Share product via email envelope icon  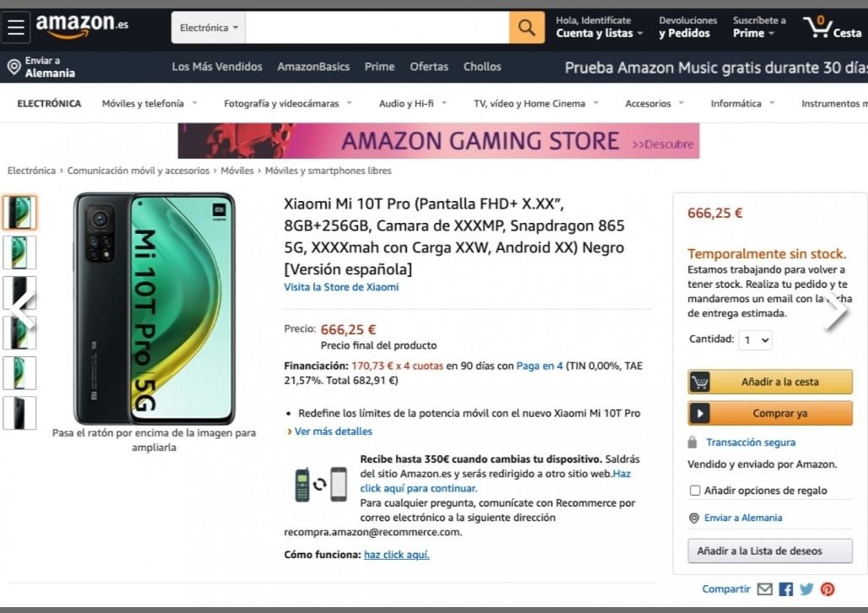click(x=764, y=589)
